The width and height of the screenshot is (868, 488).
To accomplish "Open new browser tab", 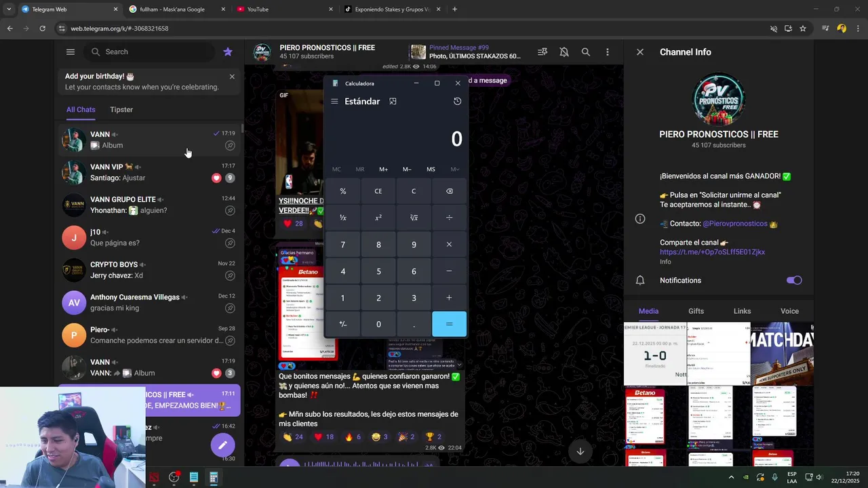I will [454, 9].
